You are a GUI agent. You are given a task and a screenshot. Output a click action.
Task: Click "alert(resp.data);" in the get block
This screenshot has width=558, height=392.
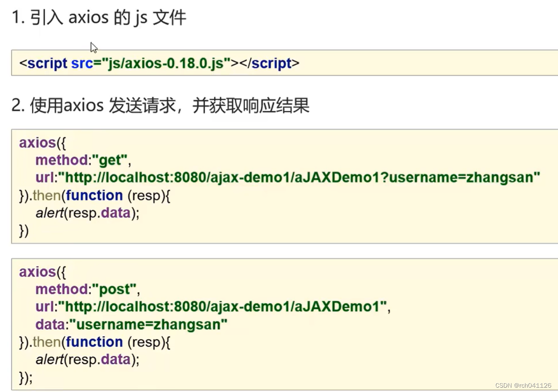point(87,213)
